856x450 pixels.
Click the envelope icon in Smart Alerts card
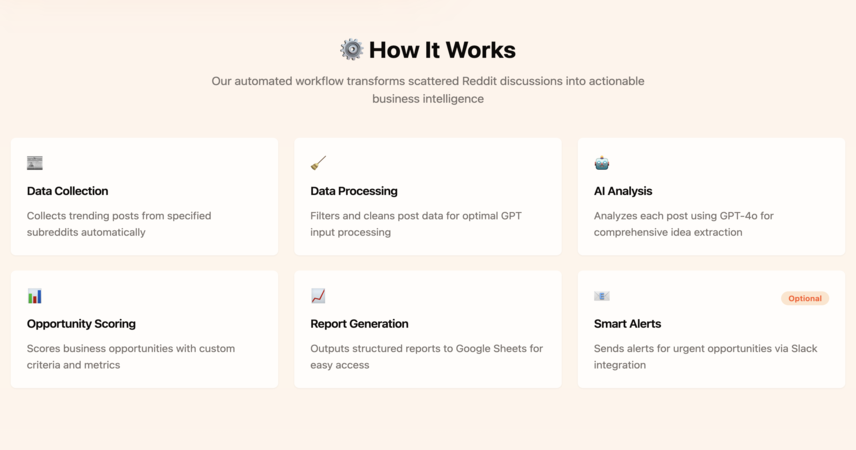point(602,296)
